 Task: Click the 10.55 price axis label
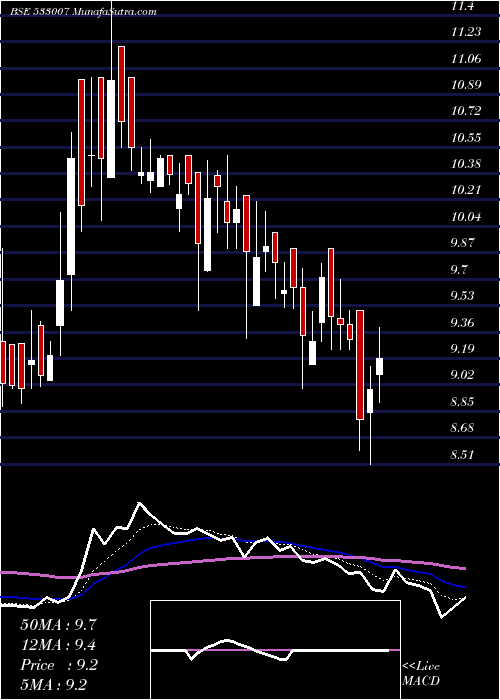[x=466, y=137]
